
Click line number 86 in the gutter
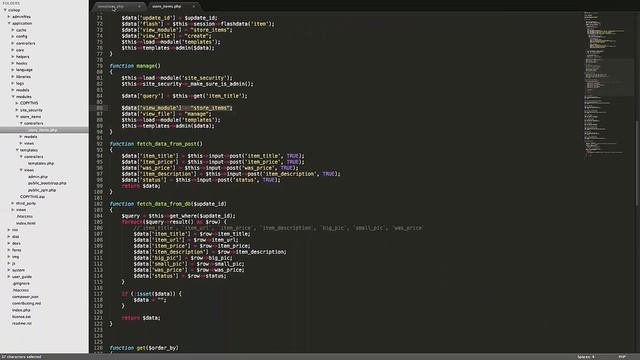pos(99,108)
